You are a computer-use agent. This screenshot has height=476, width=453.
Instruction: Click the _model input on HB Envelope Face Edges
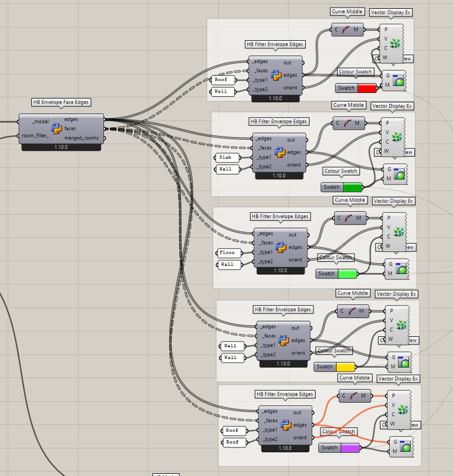click(x=41, y=122)
